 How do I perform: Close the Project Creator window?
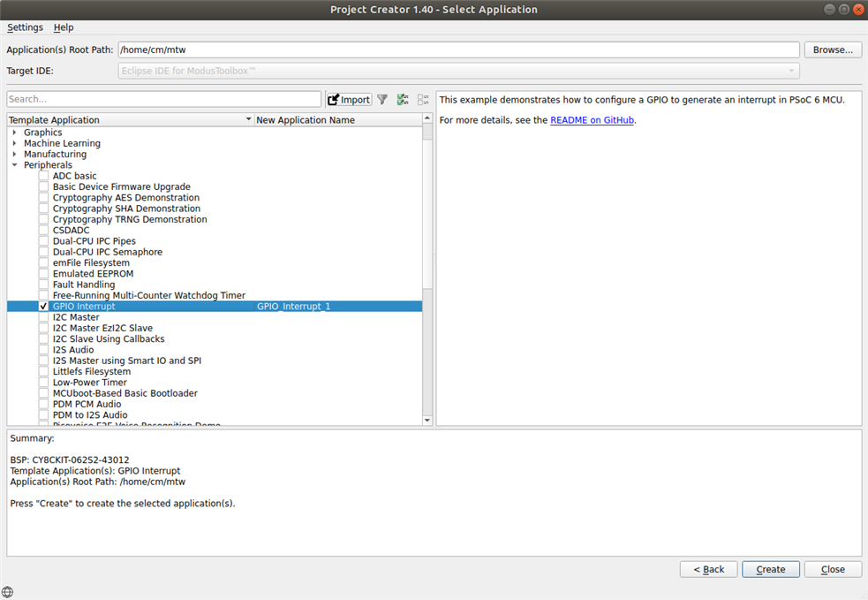(858, 10)
